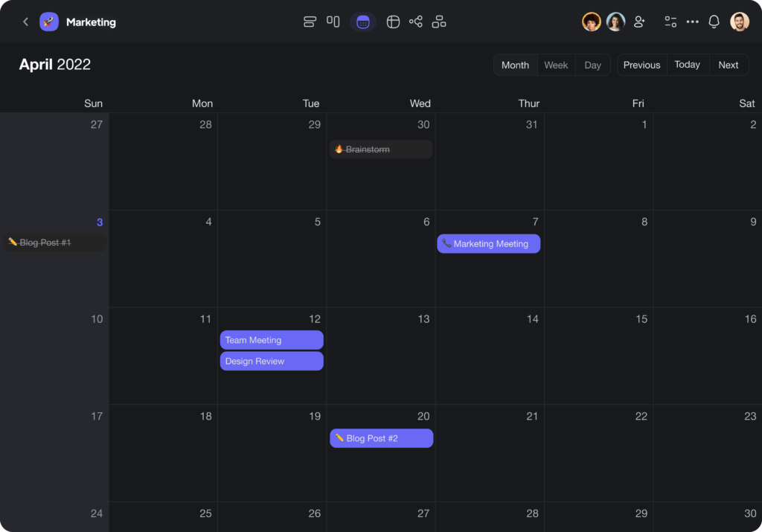Open the table view icon
This screenshot has height=532, width=762.
pyautogui.click(x=393, y=22)
